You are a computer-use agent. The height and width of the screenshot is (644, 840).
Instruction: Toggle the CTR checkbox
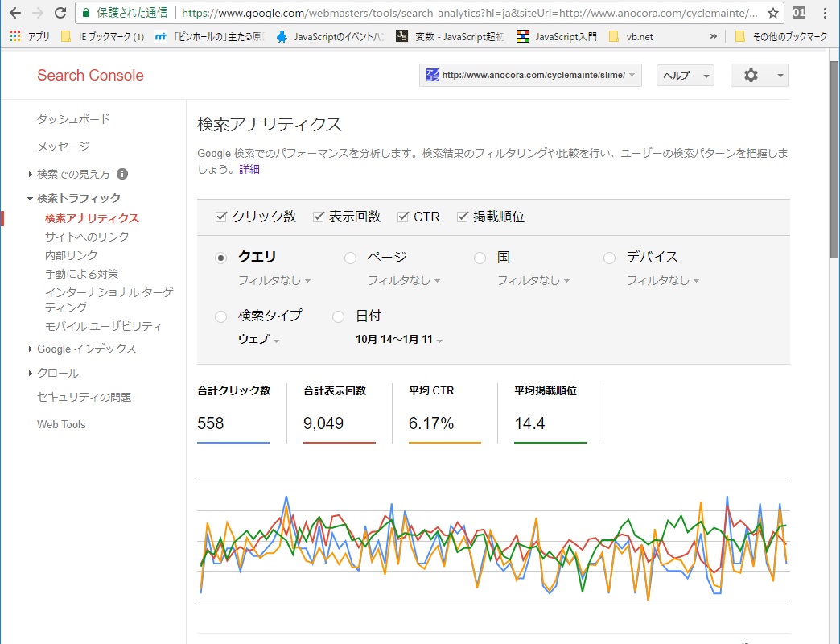pyautogui.click(x=403, y=217)
